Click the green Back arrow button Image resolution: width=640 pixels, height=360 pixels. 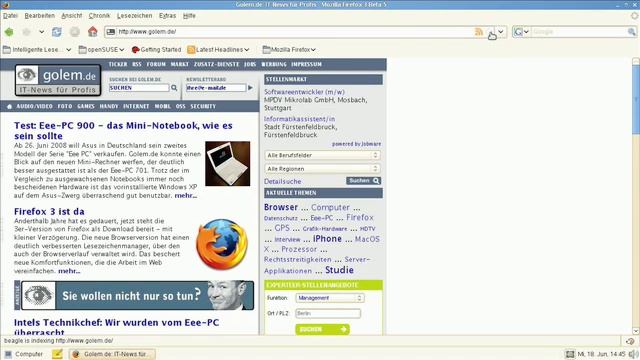(9, 31)
